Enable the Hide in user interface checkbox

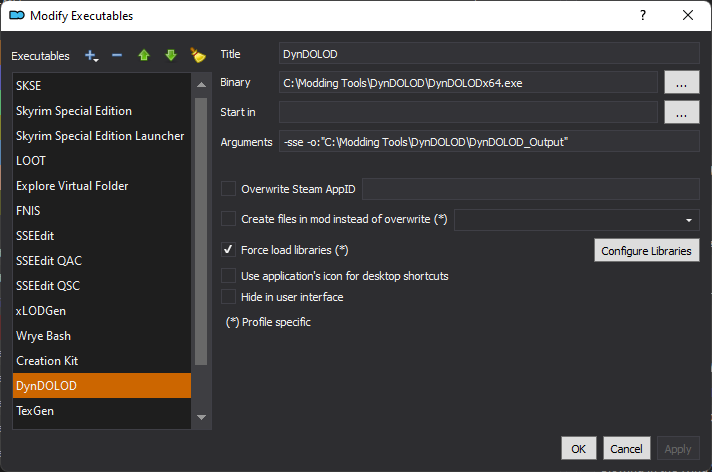(x=229, y=297)
